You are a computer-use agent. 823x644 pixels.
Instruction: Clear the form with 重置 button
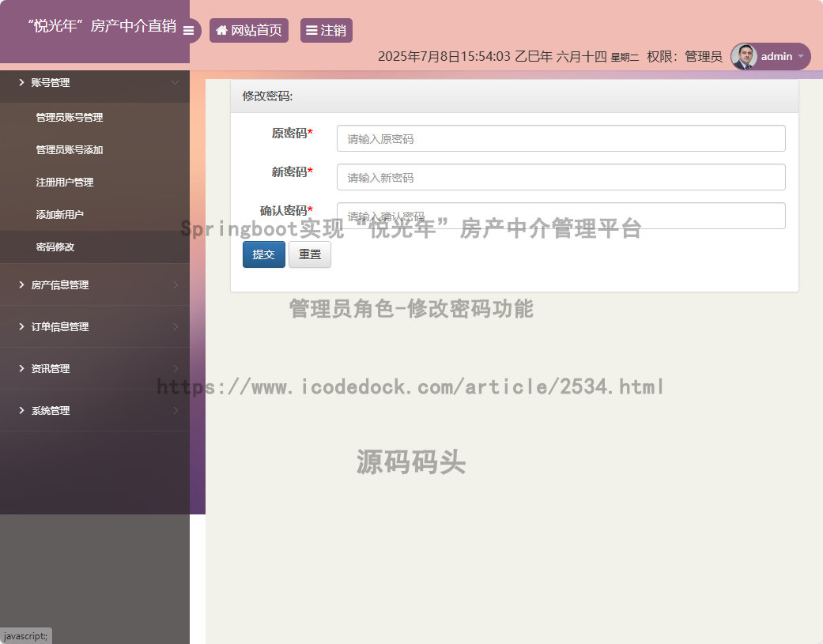pos(310,254)
